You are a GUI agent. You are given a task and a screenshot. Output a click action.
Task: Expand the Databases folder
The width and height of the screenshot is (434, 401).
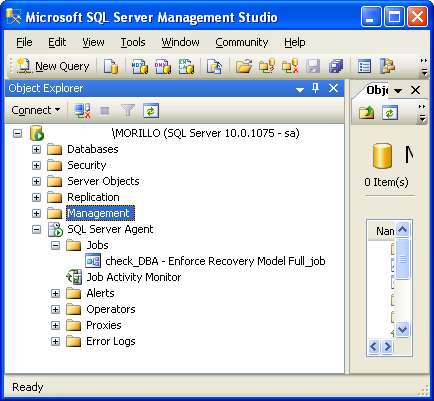coord(36,150)
